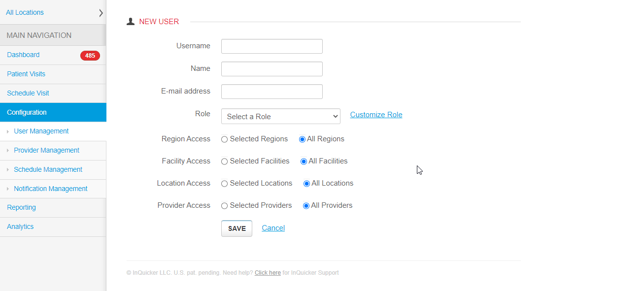
Task: Open the Customize Role link
Action: tap(376, 114)
